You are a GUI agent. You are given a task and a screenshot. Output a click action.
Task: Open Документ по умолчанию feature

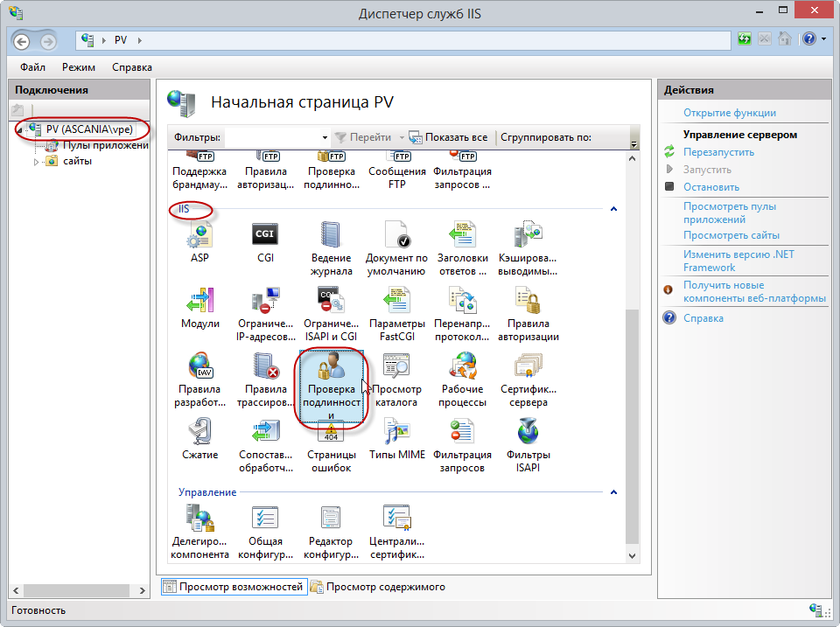(x=396, y=248)
